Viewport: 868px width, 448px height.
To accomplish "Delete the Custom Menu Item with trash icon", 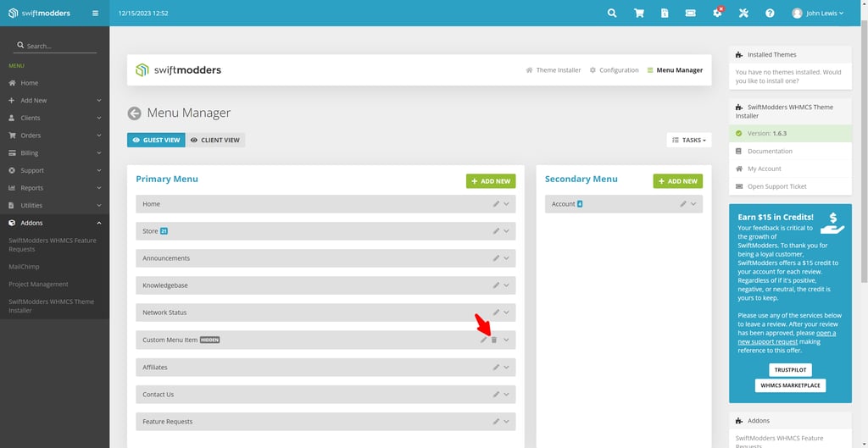I will [494, 340].
